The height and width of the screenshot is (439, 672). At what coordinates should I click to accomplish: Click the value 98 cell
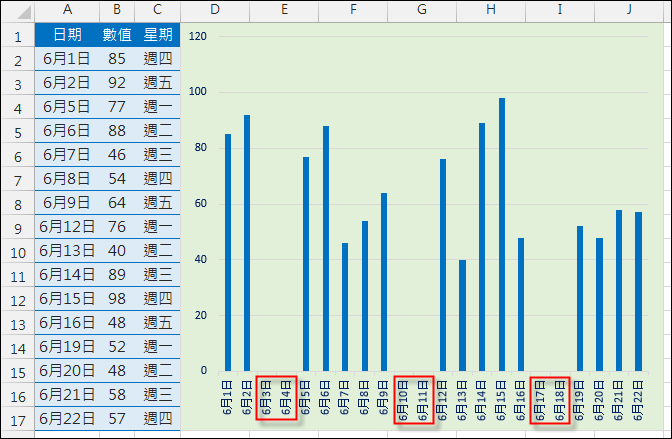coord(117,299)
